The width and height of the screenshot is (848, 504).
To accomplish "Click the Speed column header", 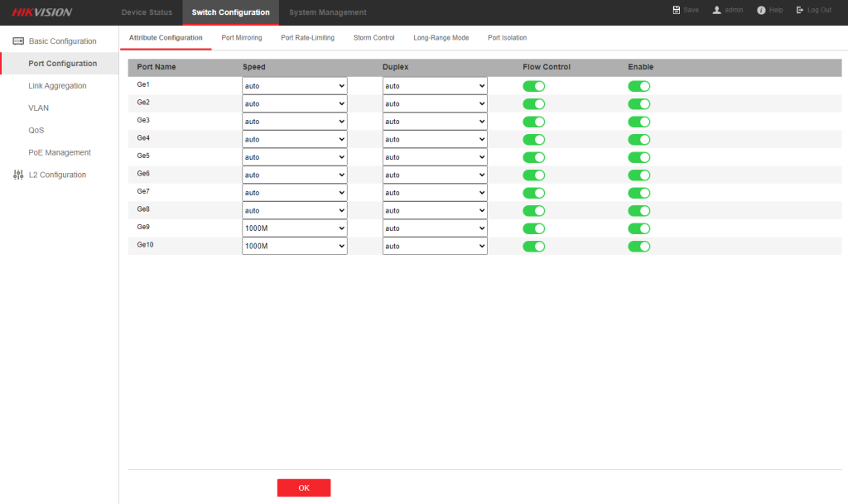I will tap(253, 67).
